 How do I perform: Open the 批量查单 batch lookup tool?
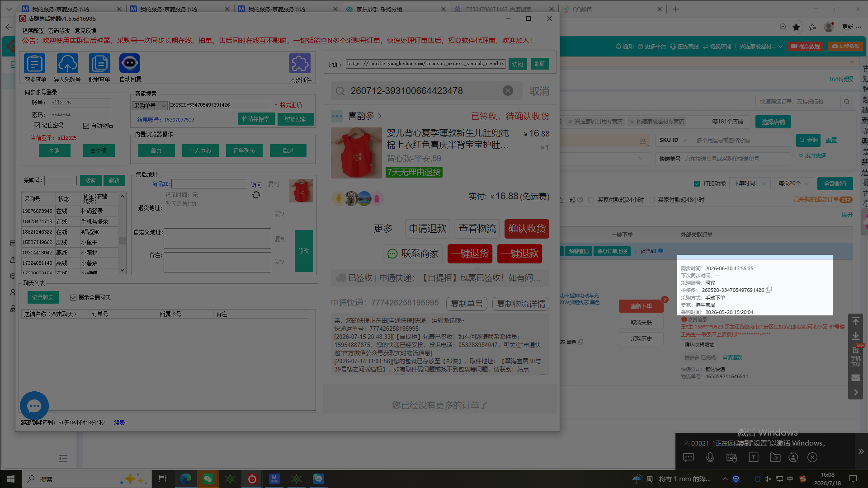coord(99,68)
